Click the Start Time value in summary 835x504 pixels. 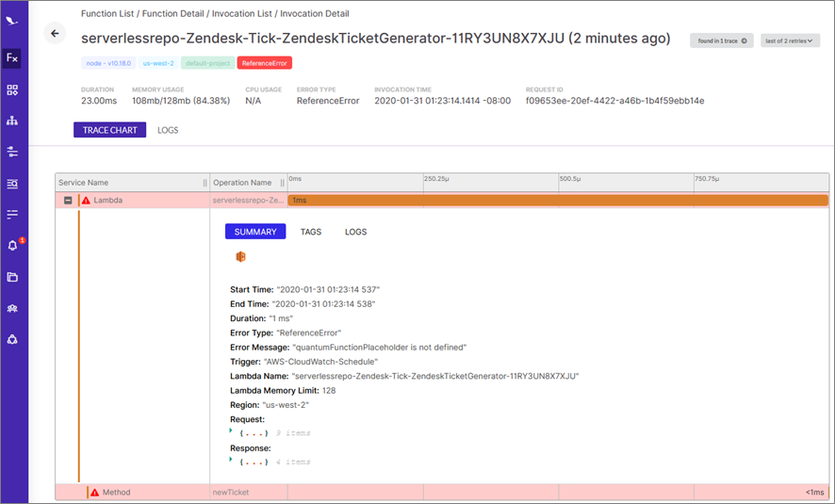click(328, 289)
